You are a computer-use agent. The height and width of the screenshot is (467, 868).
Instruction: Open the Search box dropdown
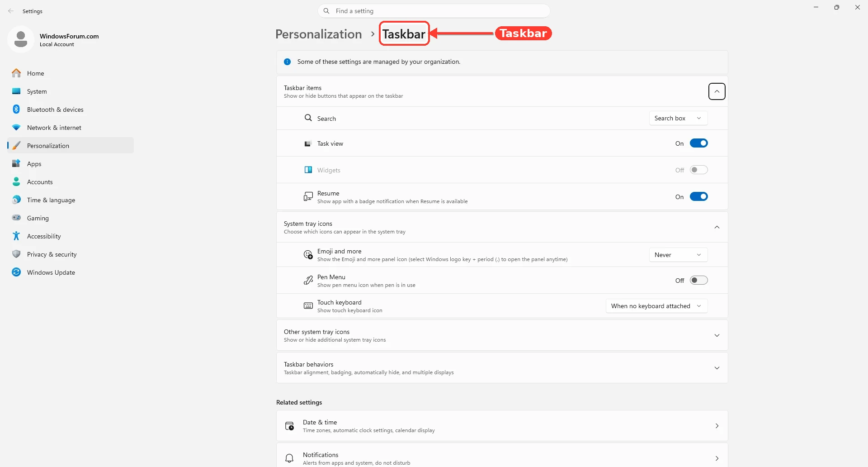click(678, 118)
